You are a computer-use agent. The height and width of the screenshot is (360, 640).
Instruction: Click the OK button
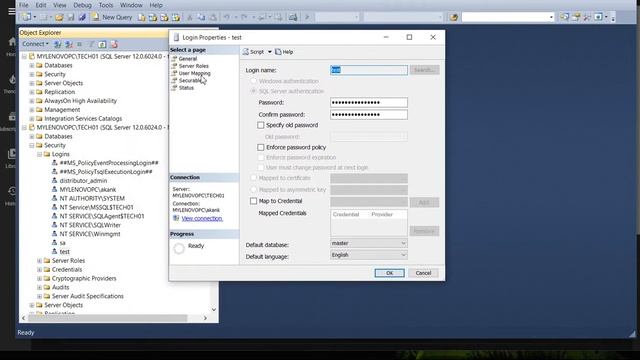389,273
